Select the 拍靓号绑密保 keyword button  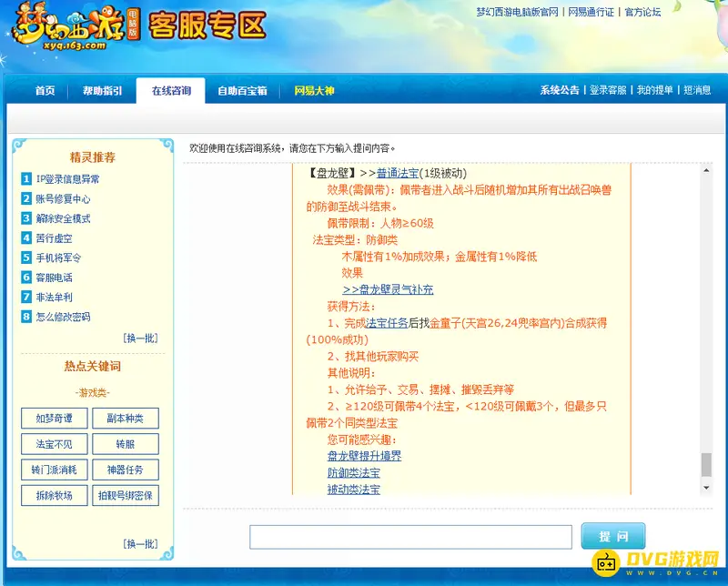click(126, 495)
